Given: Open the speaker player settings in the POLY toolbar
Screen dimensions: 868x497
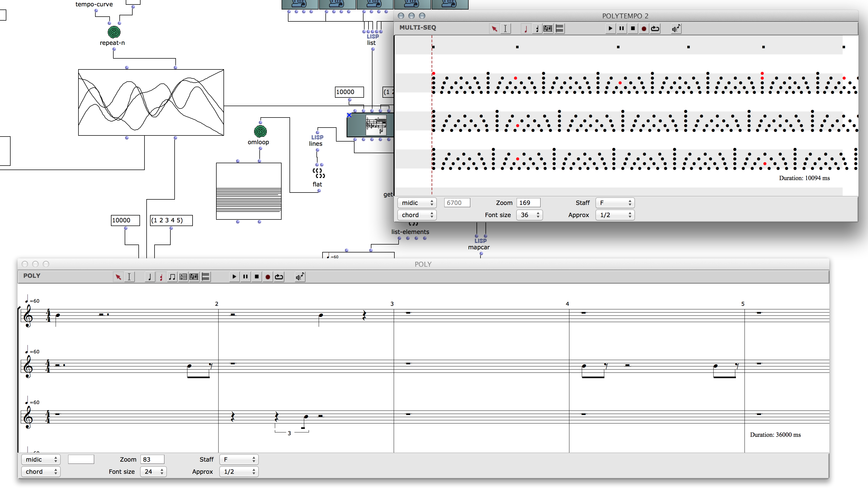Looking at the screenshot, I should click(x=300, y=277).
